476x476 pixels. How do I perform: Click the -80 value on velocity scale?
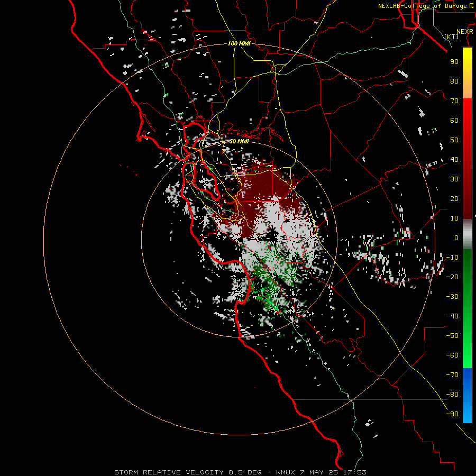tap(452, 395)
